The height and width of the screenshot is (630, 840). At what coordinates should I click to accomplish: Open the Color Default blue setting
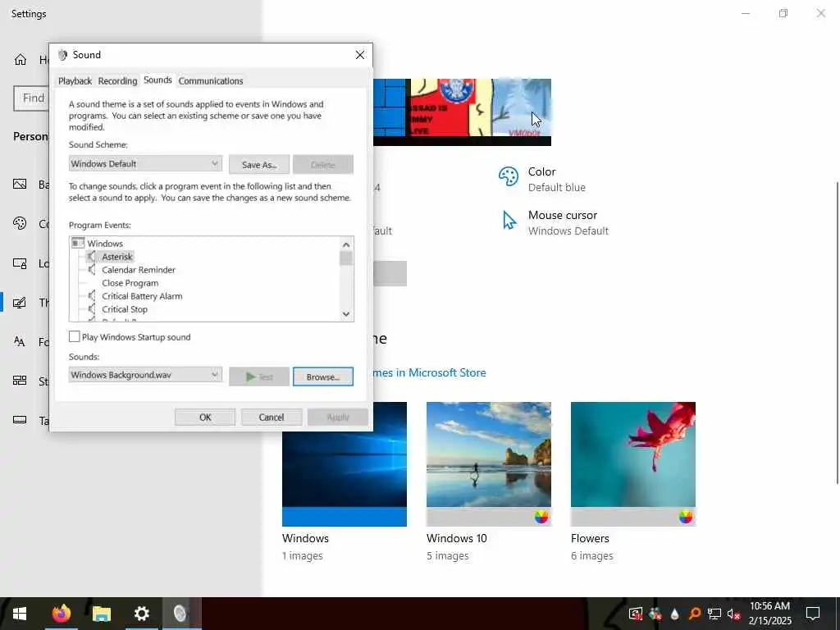coord(542,179)
